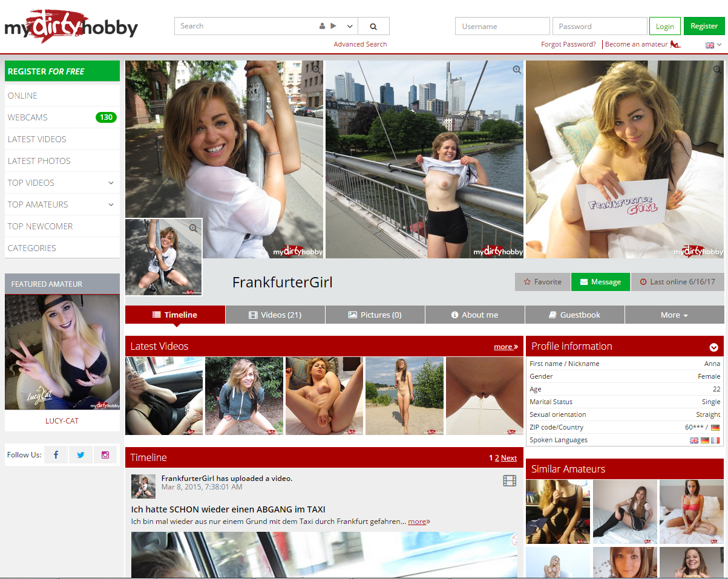
Task: Go to the Next timeline page
Action: 509,458
